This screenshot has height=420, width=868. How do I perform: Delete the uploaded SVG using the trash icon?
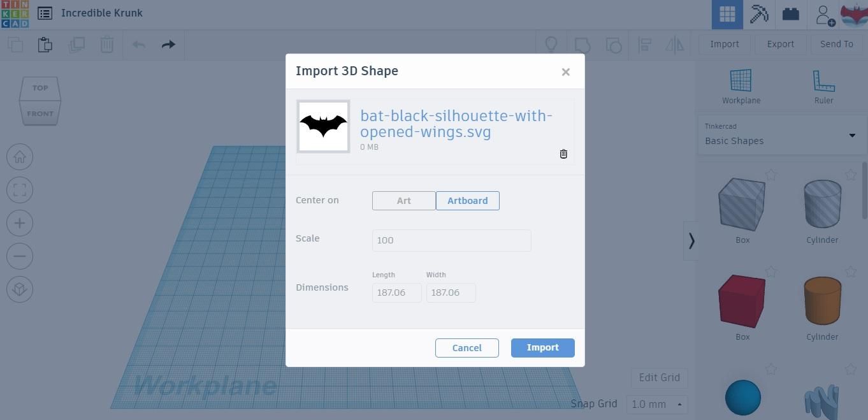coord(563,154)
